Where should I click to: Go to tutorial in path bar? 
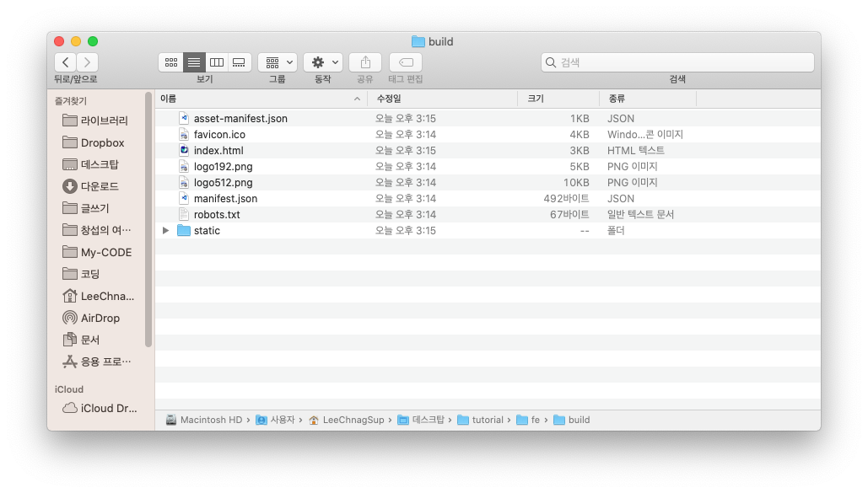[481, 420]
